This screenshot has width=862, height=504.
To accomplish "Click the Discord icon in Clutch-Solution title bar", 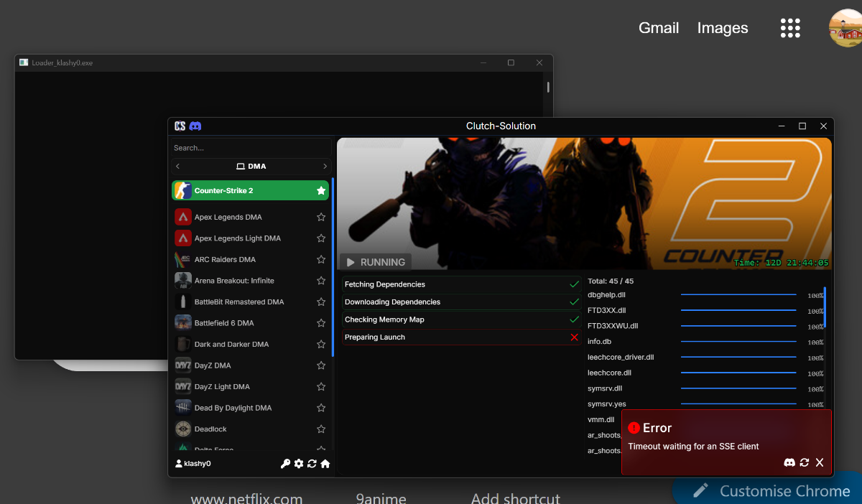I will click(x=195, y=126).
